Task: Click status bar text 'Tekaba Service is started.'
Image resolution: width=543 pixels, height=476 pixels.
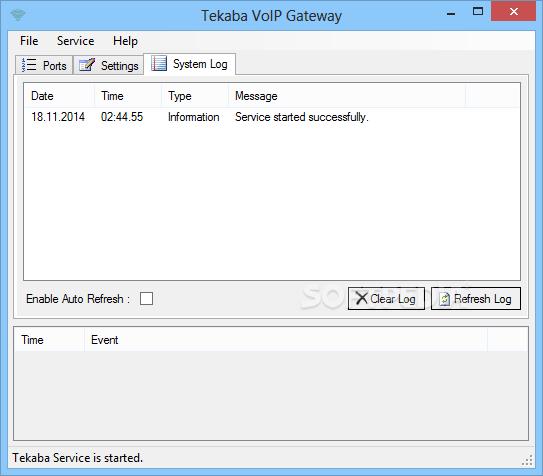Action: [78, 458]
